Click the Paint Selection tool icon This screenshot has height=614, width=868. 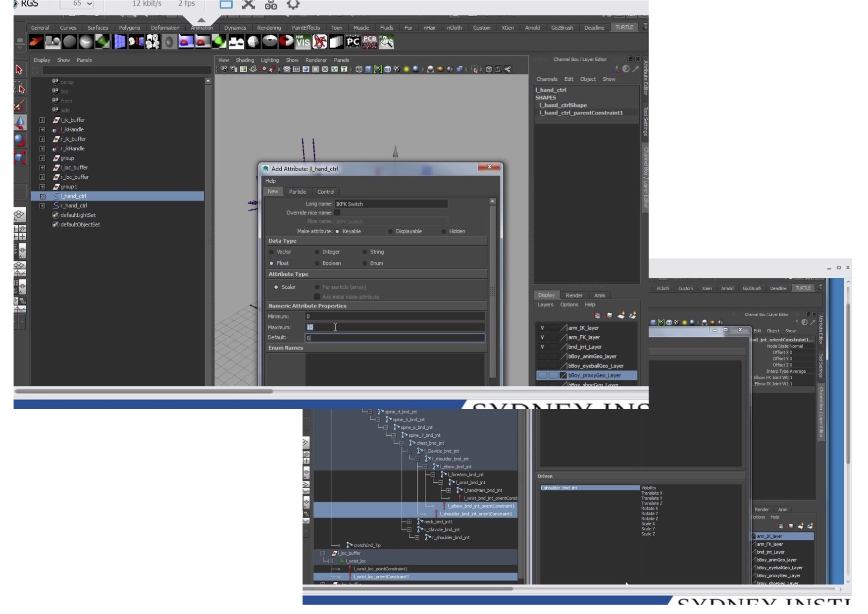pyautogui.click(x=19, y=105)
